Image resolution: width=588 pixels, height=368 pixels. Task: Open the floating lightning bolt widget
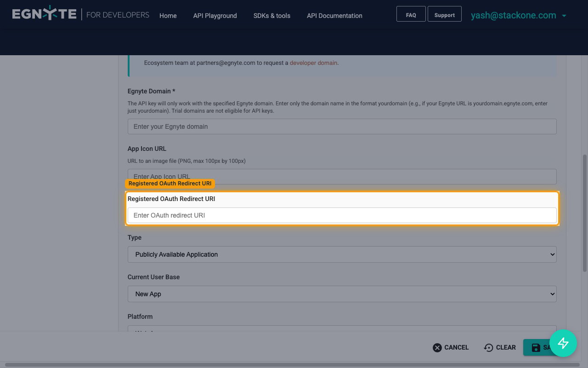click(x=563, y=343)
